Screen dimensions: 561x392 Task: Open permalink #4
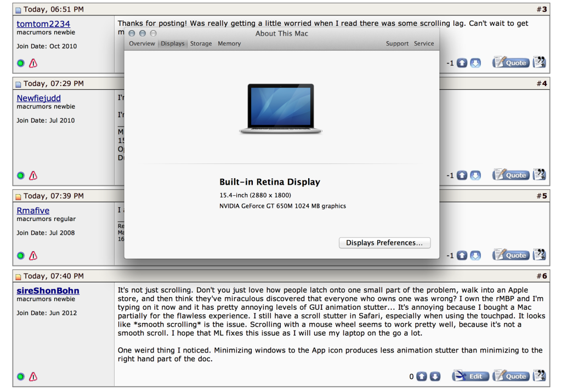click(x=542, y=84)
